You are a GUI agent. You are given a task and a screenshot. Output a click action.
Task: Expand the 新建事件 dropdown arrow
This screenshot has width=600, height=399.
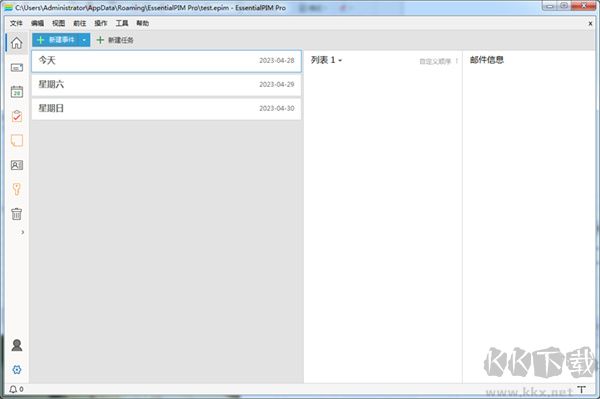tap(85, 40)
